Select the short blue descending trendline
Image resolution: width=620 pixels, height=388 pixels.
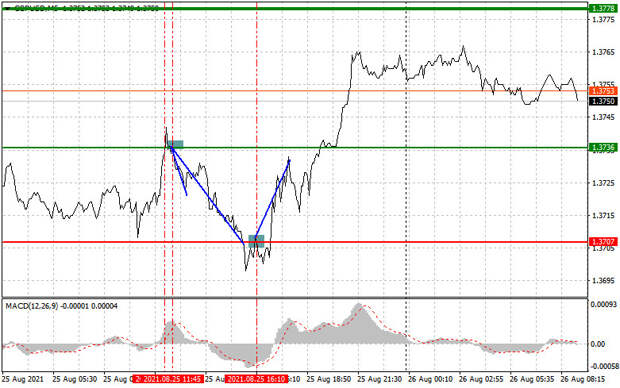point(179,171)
